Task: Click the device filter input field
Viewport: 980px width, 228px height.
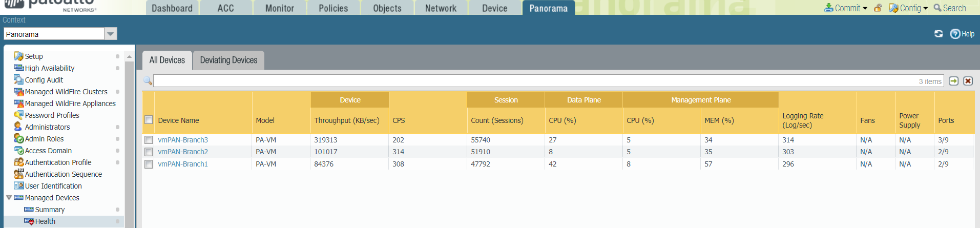Action: pyautogui.click(x=548, y=81)
